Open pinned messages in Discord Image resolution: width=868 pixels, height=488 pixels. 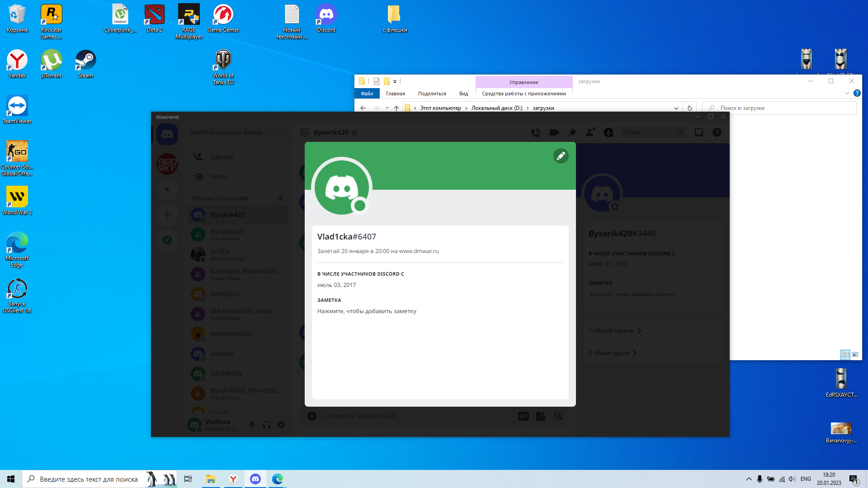(x=572, y=132)
